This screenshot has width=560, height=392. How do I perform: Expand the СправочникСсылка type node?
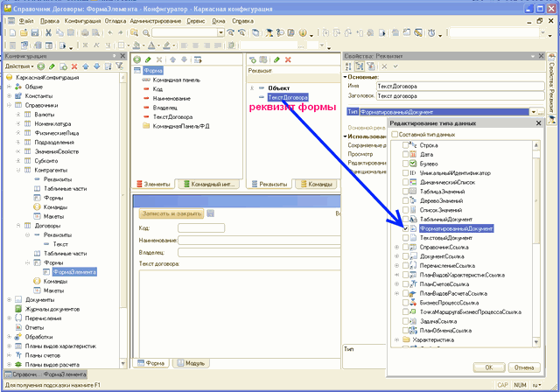pos(396,247)
